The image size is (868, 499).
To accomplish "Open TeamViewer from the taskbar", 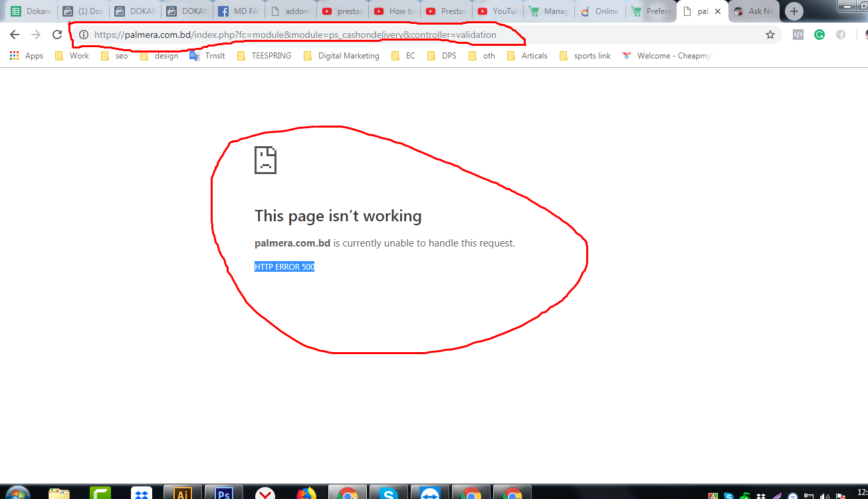I will click(430, 494).
